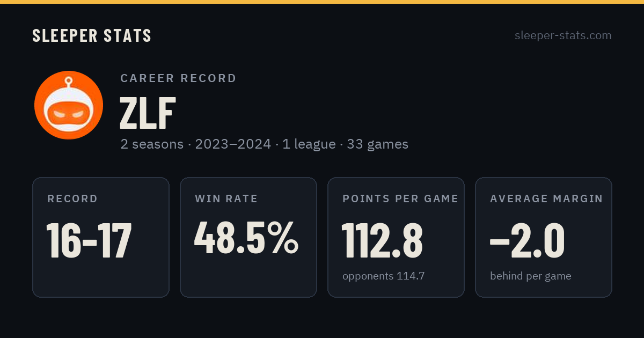The width and height of the screenshot is (644, 338).
Task: Click the AVERAGE MARGIN label text
Action: (546, 199)
